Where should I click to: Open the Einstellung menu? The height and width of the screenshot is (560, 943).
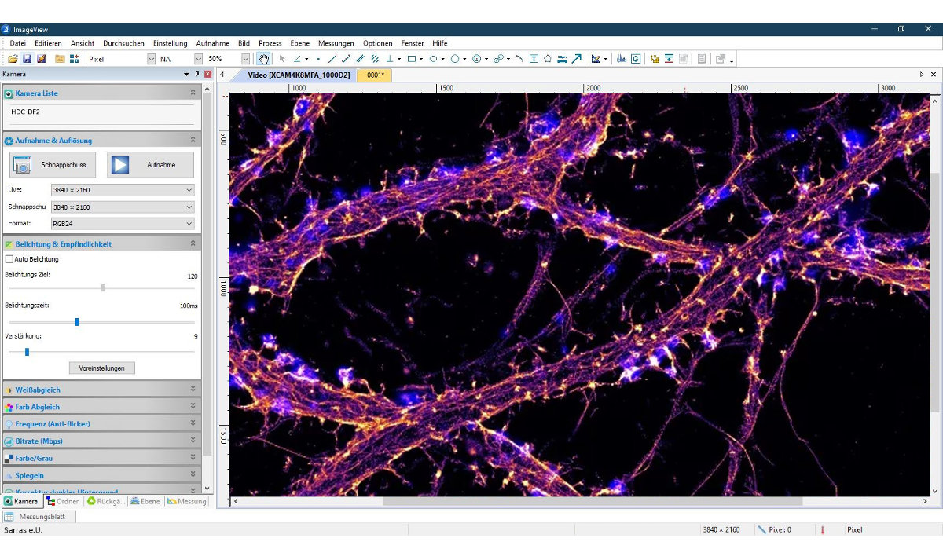coord(171,43)
